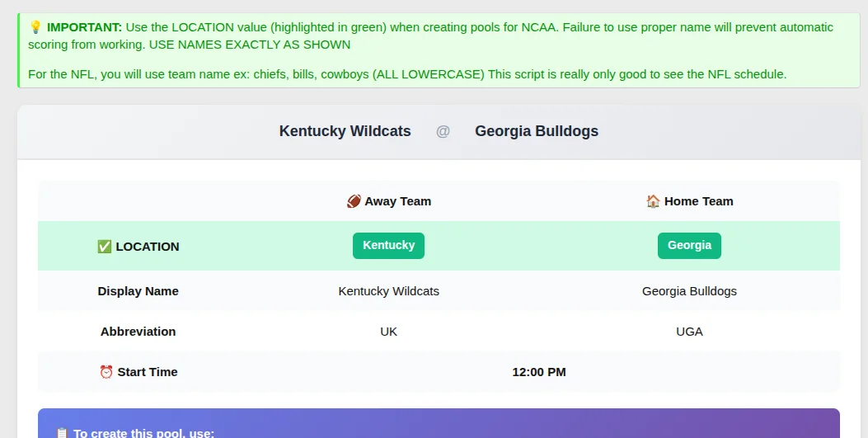Click the Kentucky Wildcats matchup header title
The width and height of the screenshot is (868, 438).
pyautogui.click(x=345, y=131)
